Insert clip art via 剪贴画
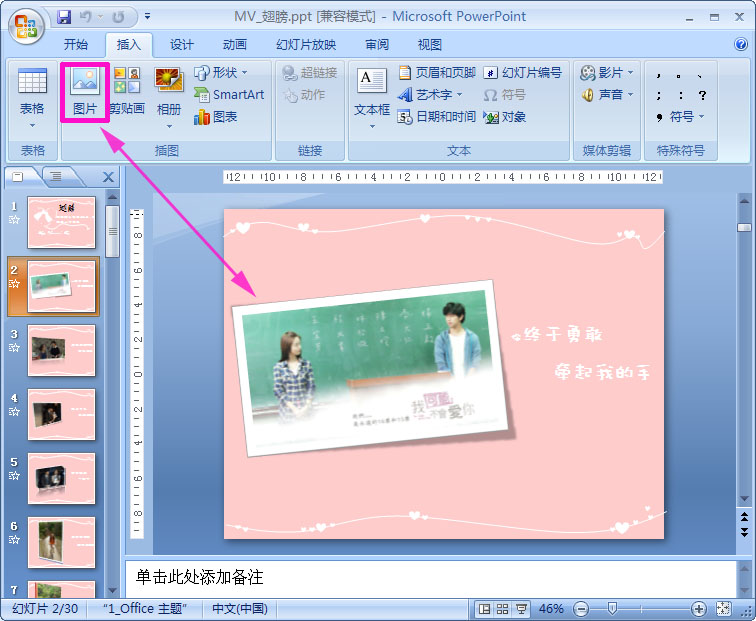 click(x=127, y=91)
